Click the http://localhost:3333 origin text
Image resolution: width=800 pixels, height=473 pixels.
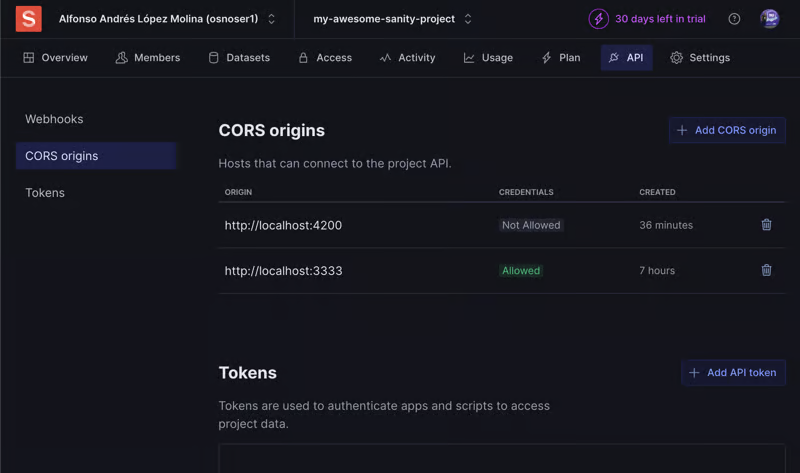(x=284, y=270)
